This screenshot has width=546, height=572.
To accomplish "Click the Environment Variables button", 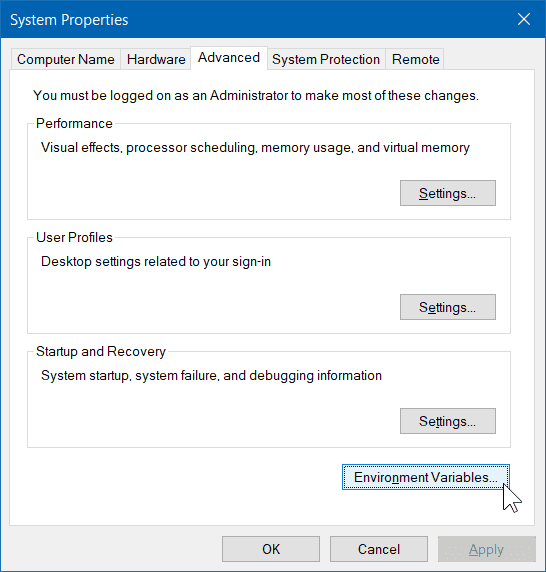I will [x=426, y=477].
